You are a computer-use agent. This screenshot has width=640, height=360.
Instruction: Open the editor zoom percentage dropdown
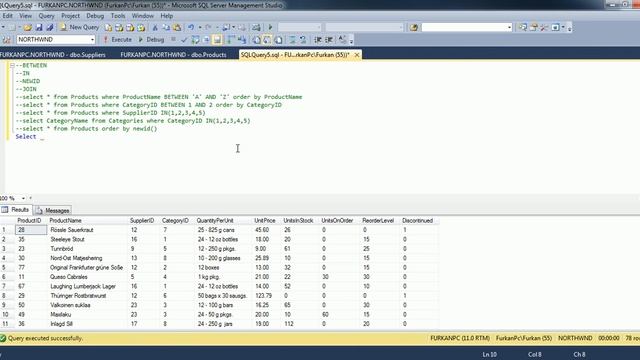coord(23,198)
